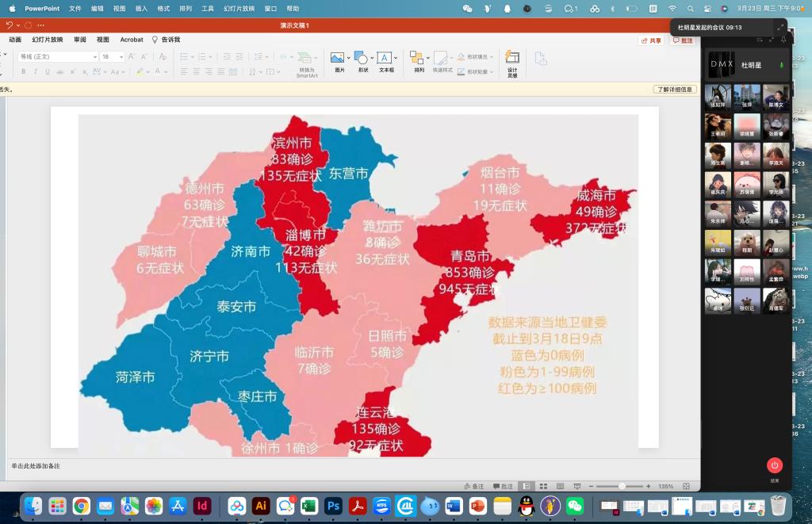Expand the font size 18 dropdown
Screen dimensions: 812x524
(121, 57)
